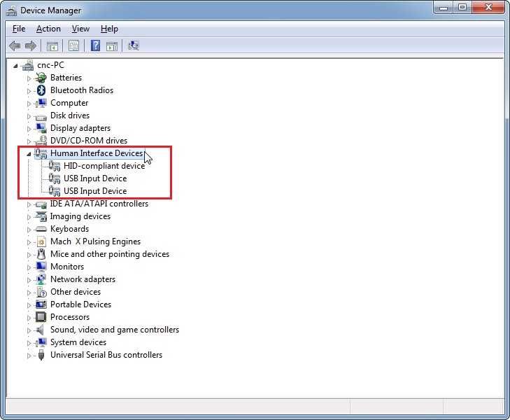Click the Properties toolbar icon
This screenshot has height=420, width=510.
(74, 46)
